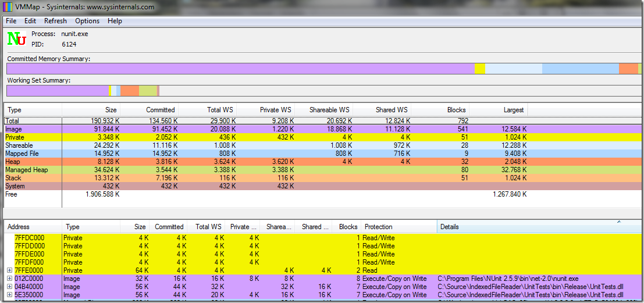Image resolution: width=644 pixels, height=303 pixels.
Task: Select address 7FFDE000 in details list
Action: (29, 254)
